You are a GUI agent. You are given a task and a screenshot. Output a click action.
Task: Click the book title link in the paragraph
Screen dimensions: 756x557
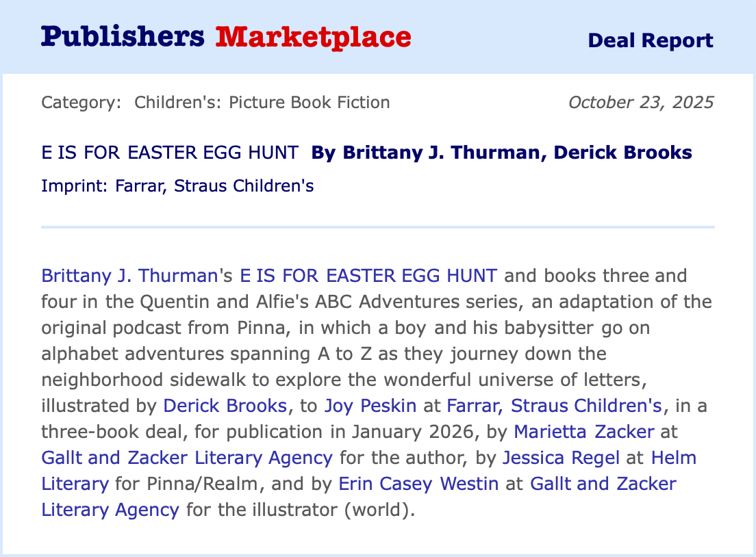[368, 276]
